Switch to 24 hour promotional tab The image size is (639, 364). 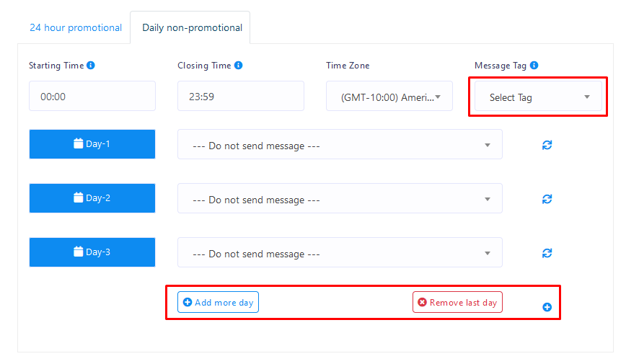(x=76, y=28)
